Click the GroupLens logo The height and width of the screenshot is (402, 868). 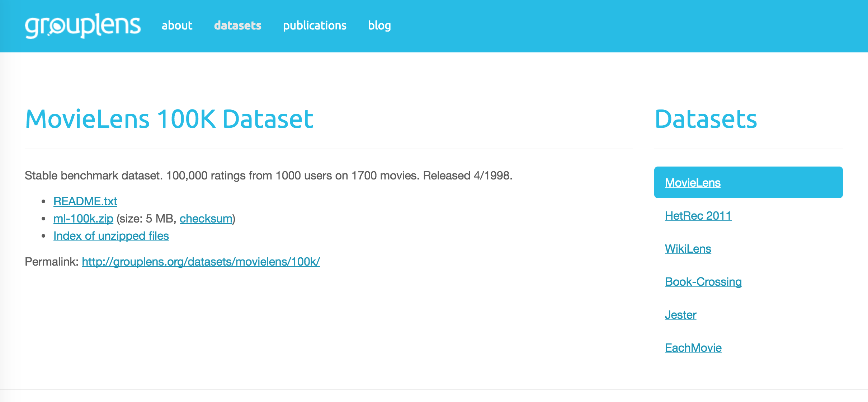pyautogui.click(x=82, y=25)
